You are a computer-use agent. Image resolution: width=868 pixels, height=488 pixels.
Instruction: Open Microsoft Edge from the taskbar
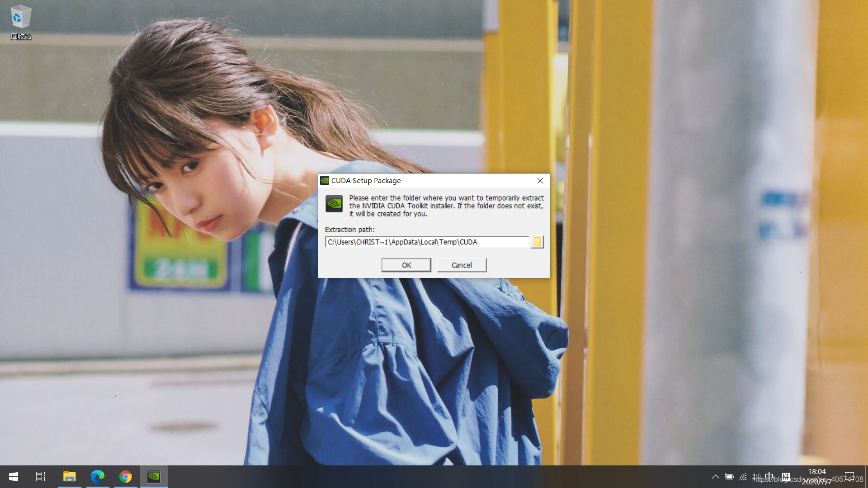point(97,477)
